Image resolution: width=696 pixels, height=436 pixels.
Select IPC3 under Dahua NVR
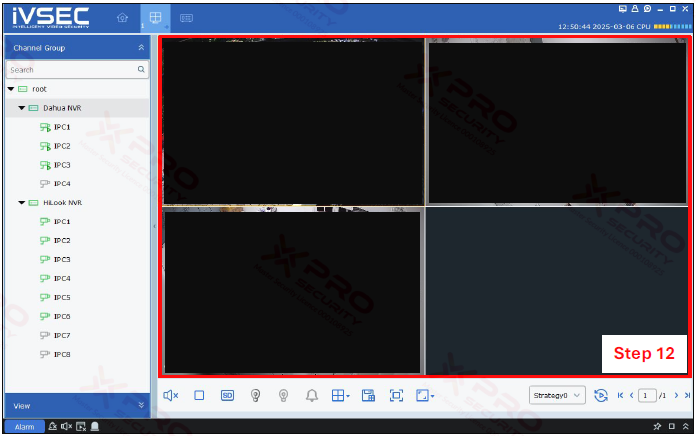coord(62,165)
